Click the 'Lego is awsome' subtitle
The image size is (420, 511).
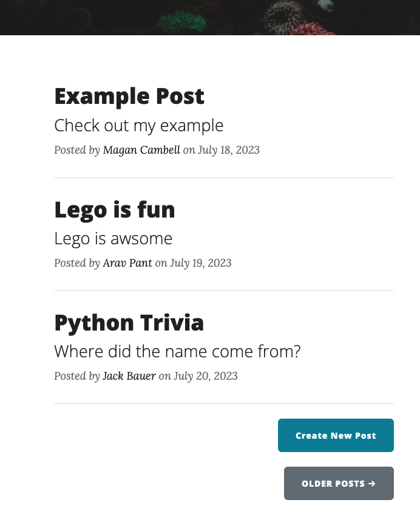coord(113,239)
